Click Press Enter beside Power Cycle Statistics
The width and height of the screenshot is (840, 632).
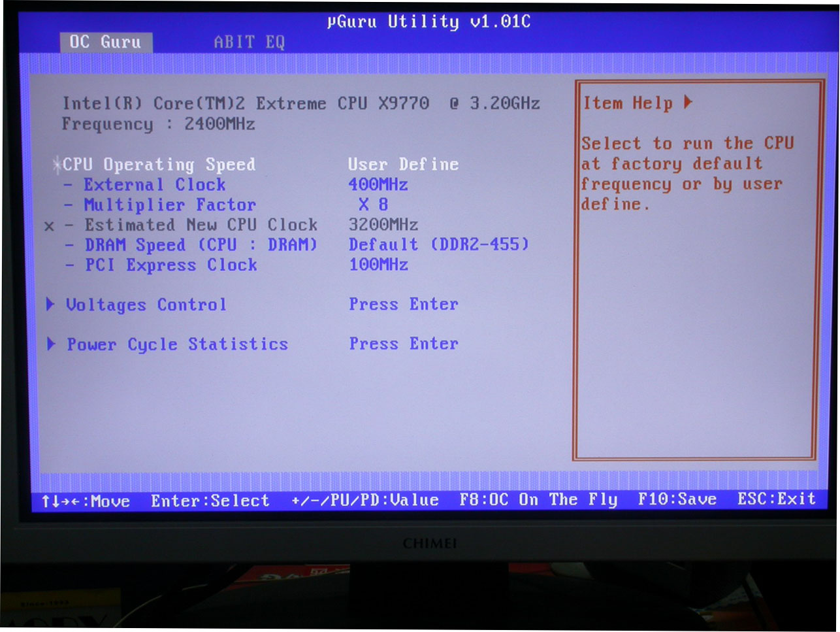click(x=404, y=344)
